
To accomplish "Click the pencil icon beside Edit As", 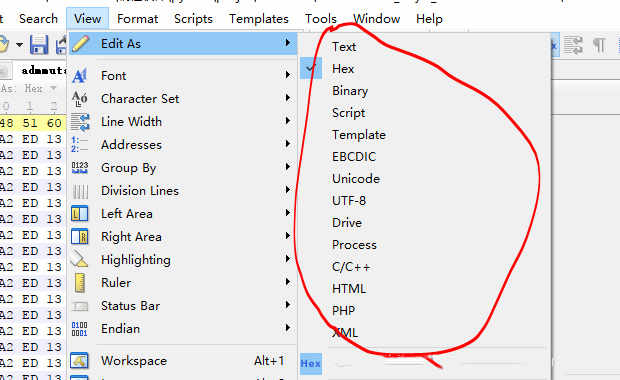I will point(81,43).
